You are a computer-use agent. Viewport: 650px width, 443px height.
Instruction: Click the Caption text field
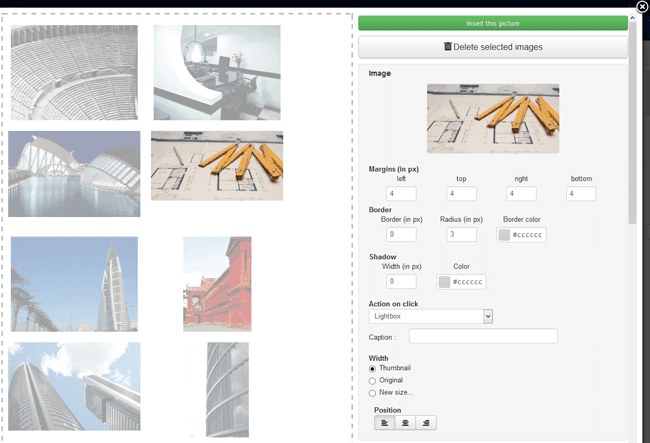tap(483, 337)
